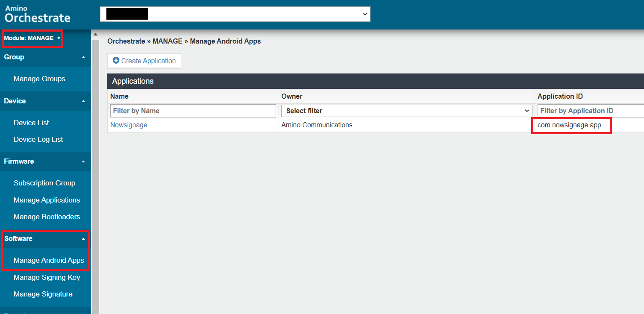This screenshot has width=644, height=314.
Task: Open Manage Bootloaders
Action: pyautogui.click(x=47, y=217)
